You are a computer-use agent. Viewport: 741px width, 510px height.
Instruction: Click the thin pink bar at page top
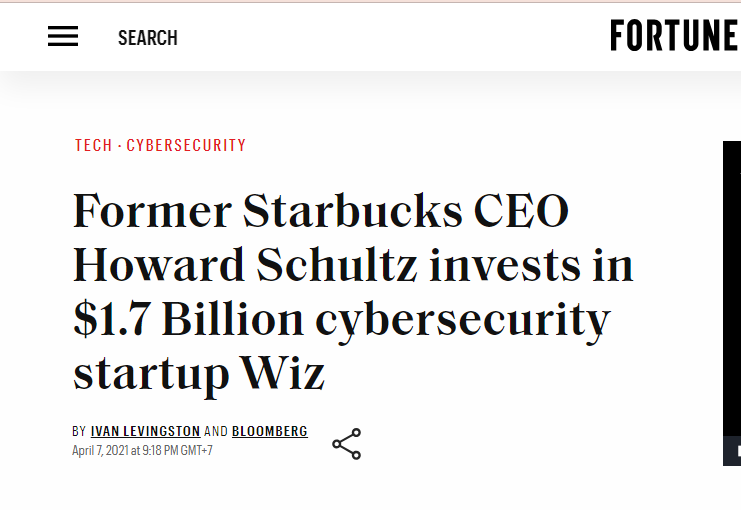click(x=370, y=1)
